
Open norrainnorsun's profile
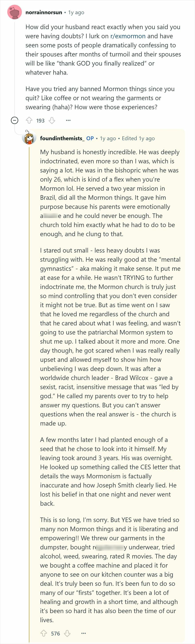pyautogui.click(x=44, y=12)
